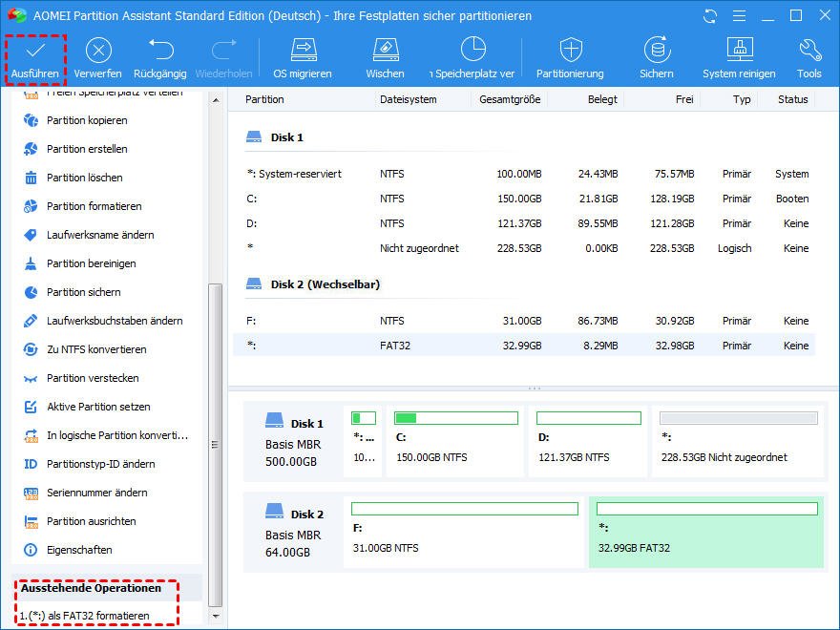Click the Ausstehende Operationen header
The image size is (840, 630).
(x=91, y=588)
